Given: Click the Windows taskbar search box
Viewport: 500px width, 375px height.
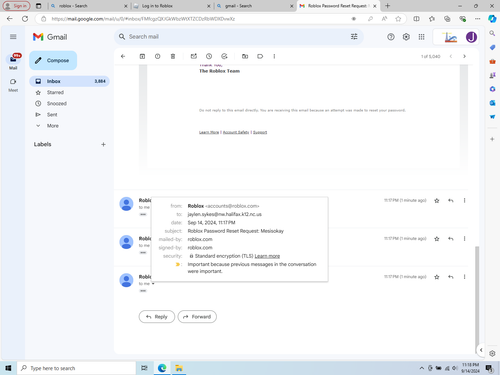Looking at the screenshot, I should click(x=77, y=368).
